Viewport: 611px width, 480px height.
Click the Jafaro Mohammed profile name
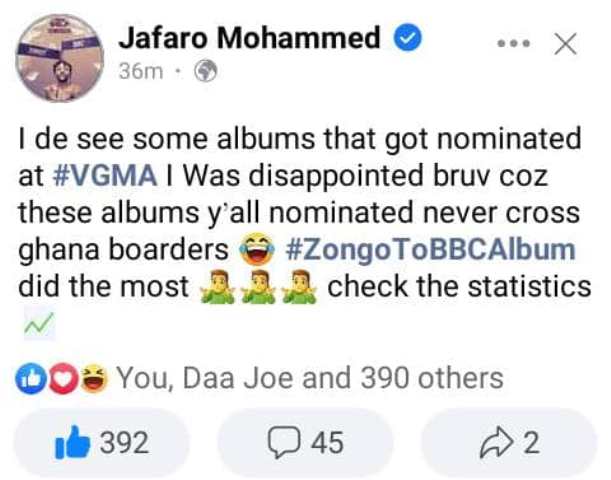tap(249, 39)
